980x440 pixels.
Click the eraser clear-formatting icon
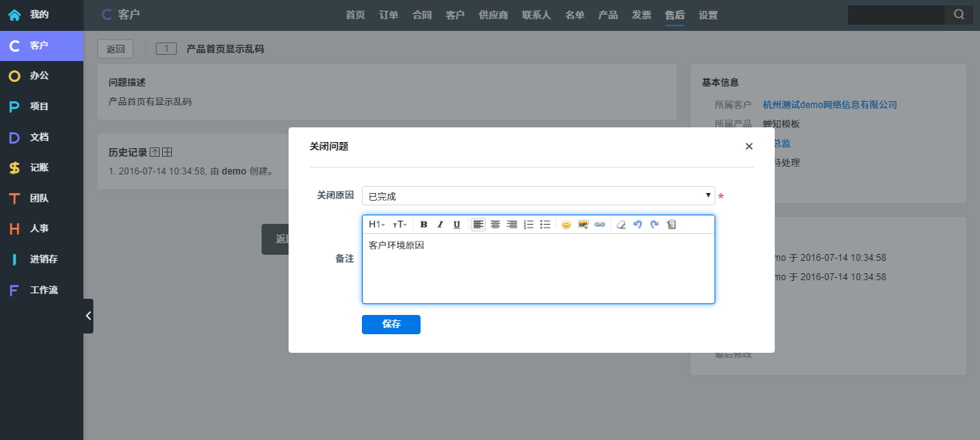point(621,225)
